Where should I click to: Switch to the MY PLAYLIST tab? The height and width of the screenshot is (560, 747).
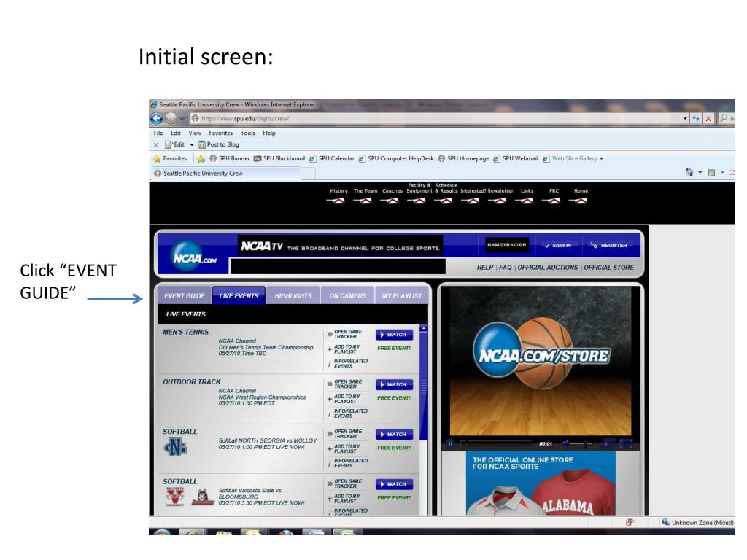402,296
